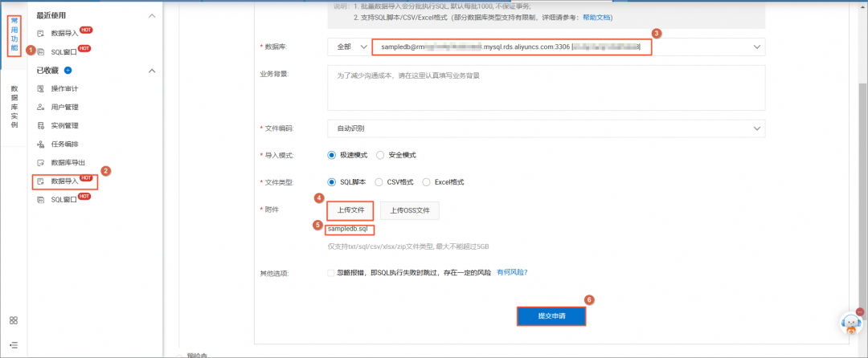Collapse the 最近使用 section chevron

click(x=152, y=16)
